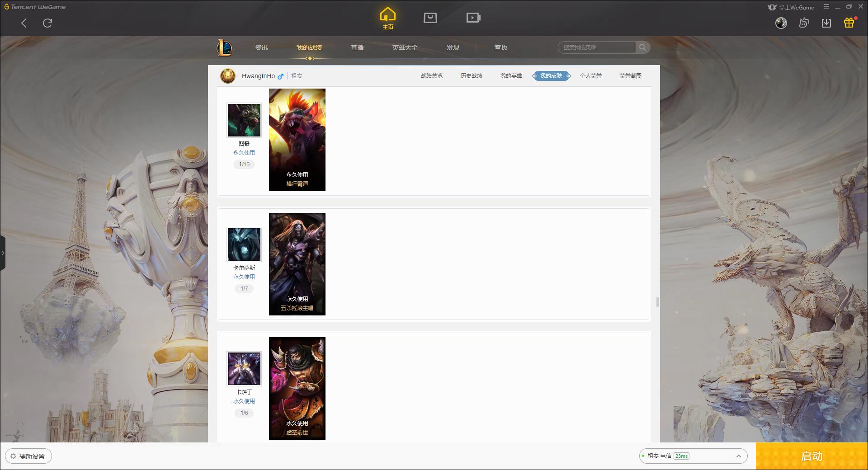This screenshot has width=868, height=470.
Task: Click the HwangInHo username text
Action: coord(258,76)
